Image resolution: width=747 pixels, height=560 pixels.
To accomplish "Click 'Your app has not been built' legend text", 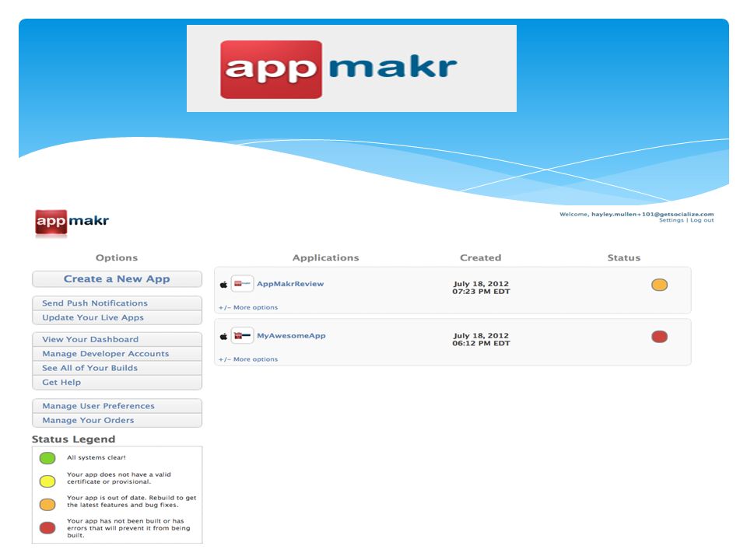I will coord(128,528).
